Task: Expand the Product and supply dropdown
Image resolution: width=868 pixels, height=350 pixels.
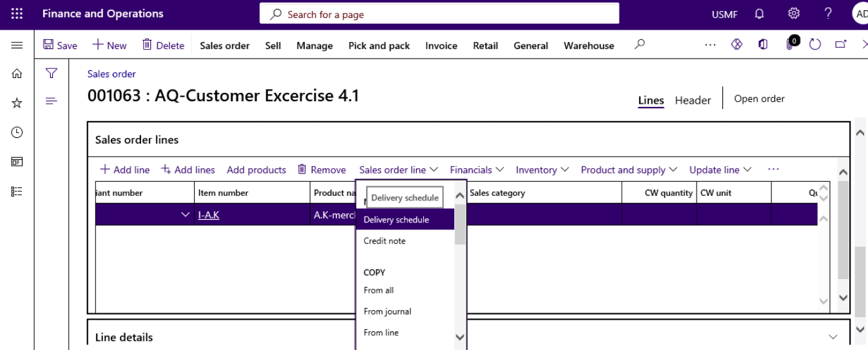Action: pos(629,170)
